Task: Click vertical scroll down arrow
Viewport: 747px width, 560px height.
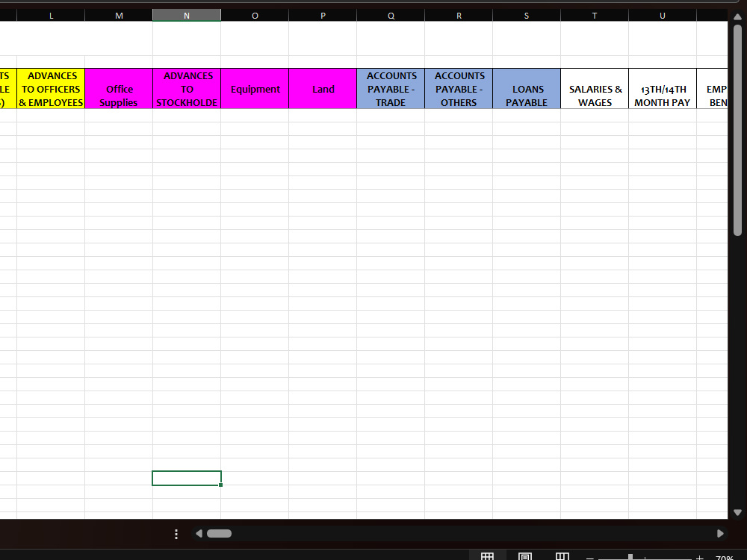Action: tap(737, 512)
